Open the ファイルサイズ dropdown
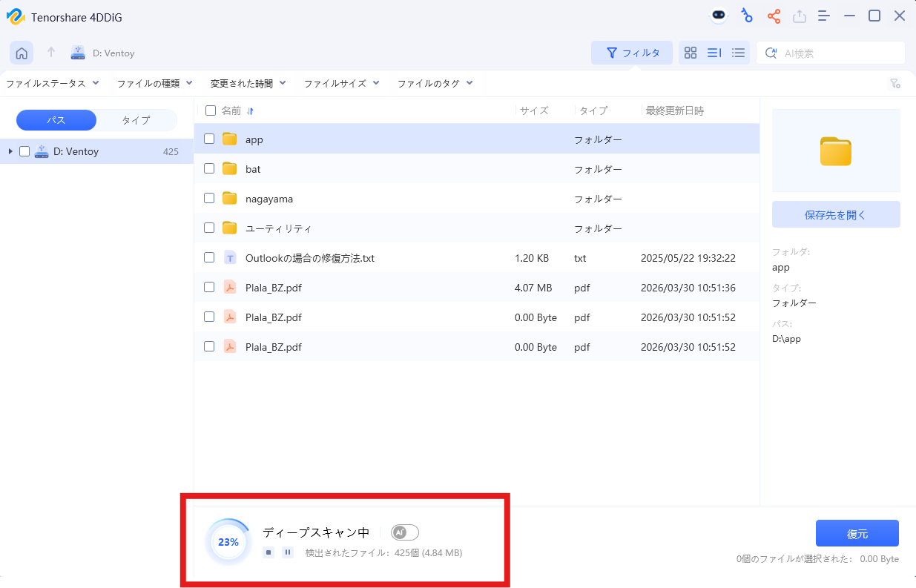Viewport: 916px width, 588px height. tap(341, 84)
